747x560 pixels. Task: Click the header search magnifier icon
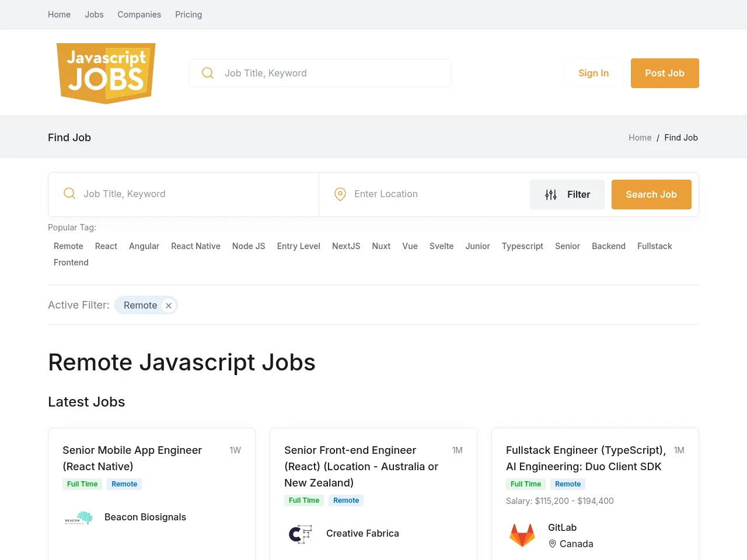point(208,73)
